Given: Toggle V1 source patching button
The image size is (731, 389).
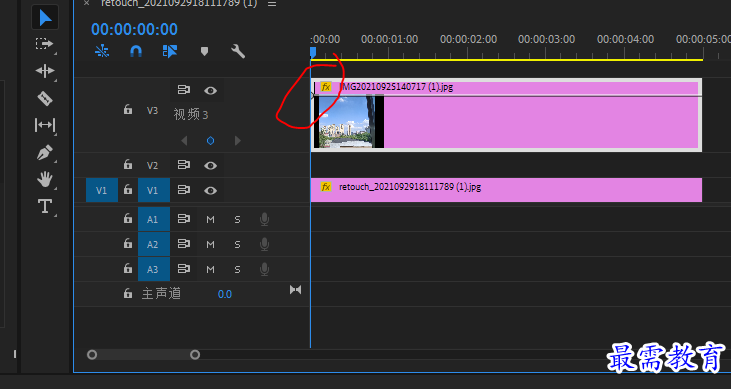Looking at the screenshot, I should (x=102, y=190).
